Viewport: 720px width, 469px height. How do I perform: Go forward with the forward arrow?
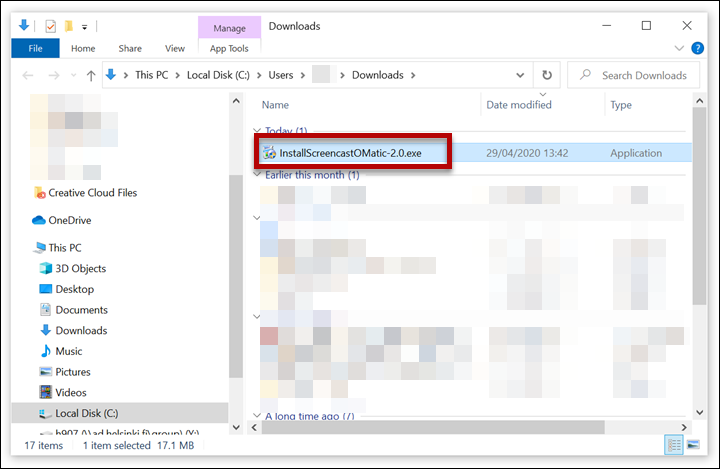tap(54, 75)
